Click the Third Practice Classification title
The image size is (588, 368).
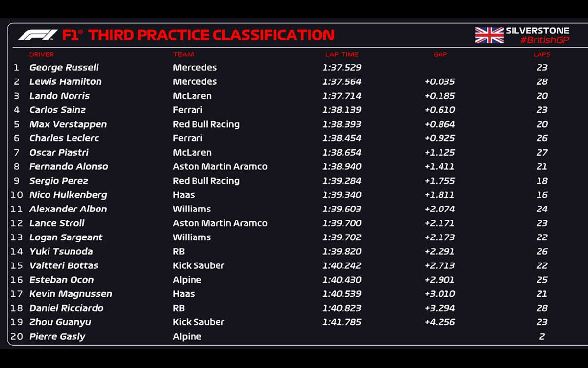click(x=211, y=35)
